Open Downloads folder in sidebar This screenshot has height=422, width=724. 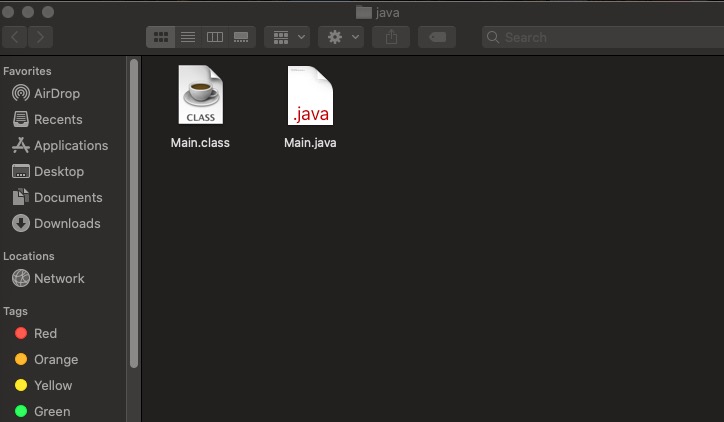[x=66, y=223]
